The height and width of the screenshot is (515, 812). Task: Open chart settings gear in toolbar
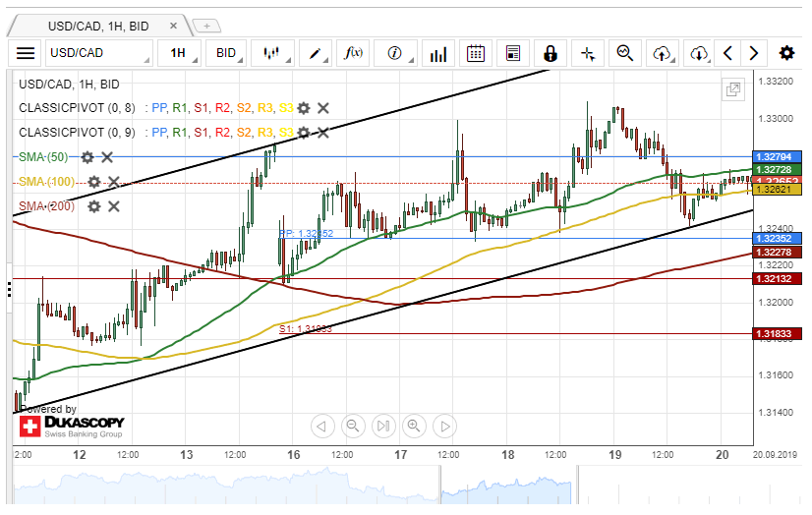pyautogui.click(x=786, y=53)
